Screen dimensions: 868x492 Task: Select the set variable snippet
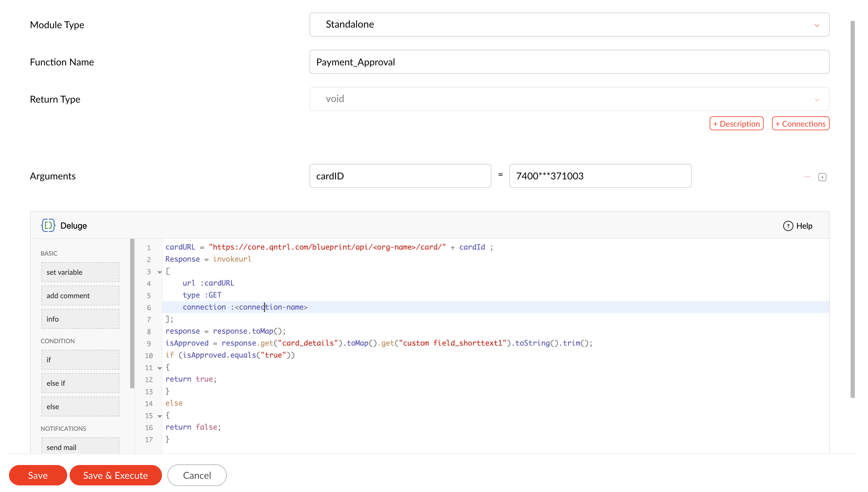tap(80, 272)
